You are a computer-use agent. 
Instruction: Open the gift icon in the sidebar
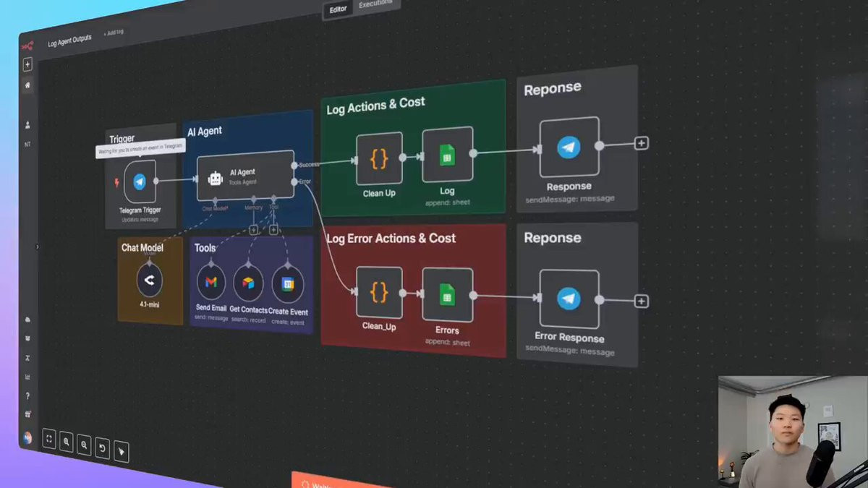click(28, 415)
